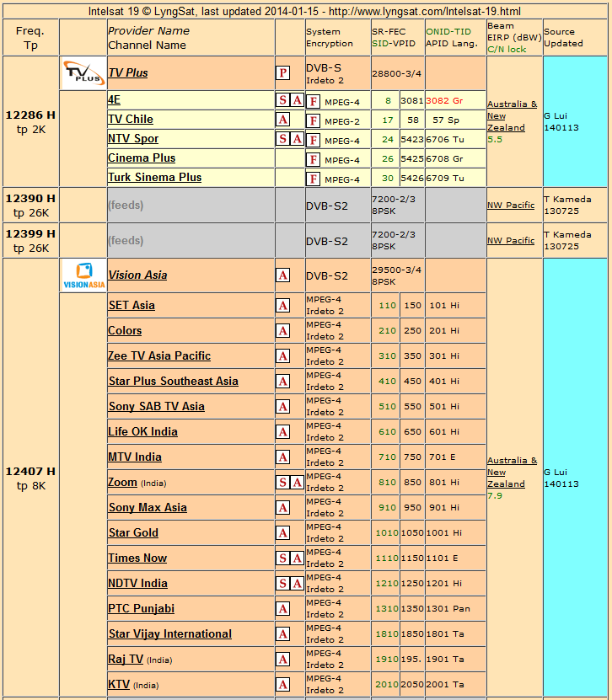Click the A icon beside Sony SAB TV Asia

(x=282, y=407)
